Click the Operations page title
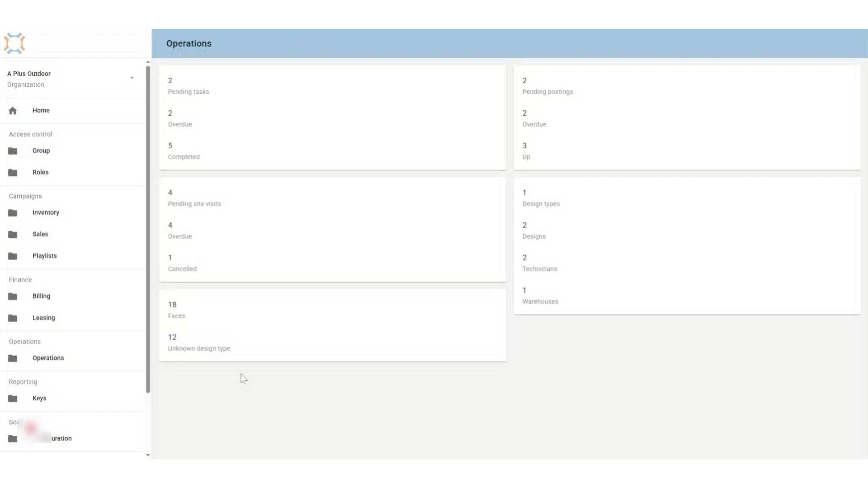The width and height of the screenshot is (868, 488). tap(189, 43)
